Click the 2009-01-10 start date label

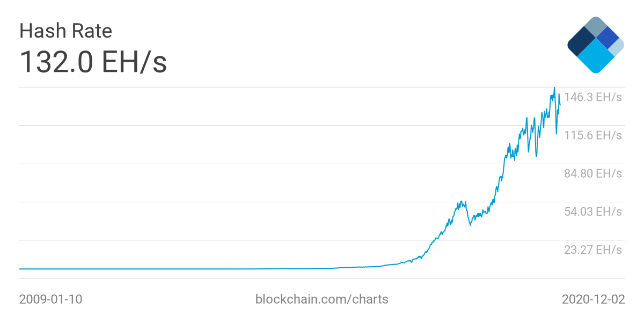(x=50, y=299)
